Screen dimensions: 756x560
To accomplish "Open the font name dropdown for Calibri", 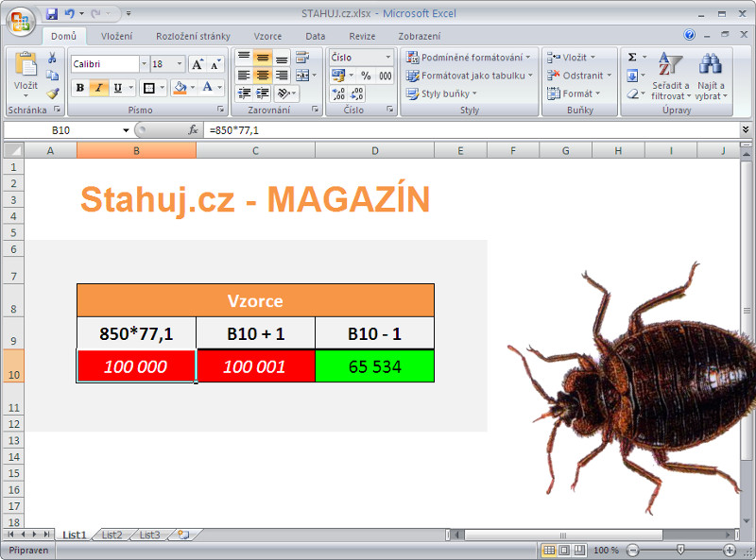I will pos(144,64).
